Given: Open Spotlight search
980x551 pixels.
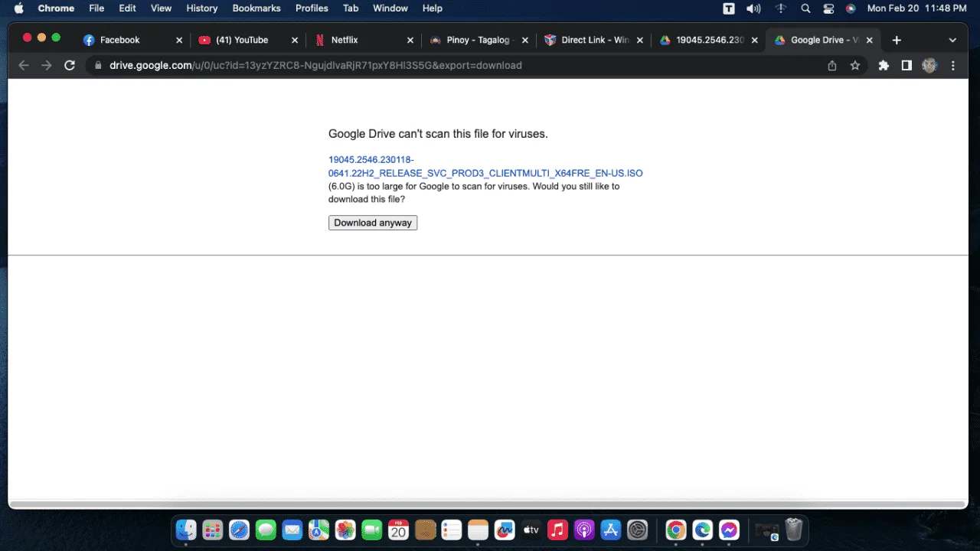Looking at the screenshot, I should (x=805, y=8).
